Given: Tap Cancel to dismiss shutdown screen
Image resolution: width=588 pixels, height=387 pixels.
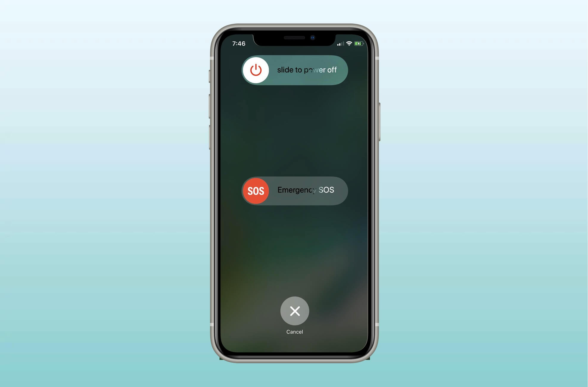Looking at the screenshot, I should (294, 310).
